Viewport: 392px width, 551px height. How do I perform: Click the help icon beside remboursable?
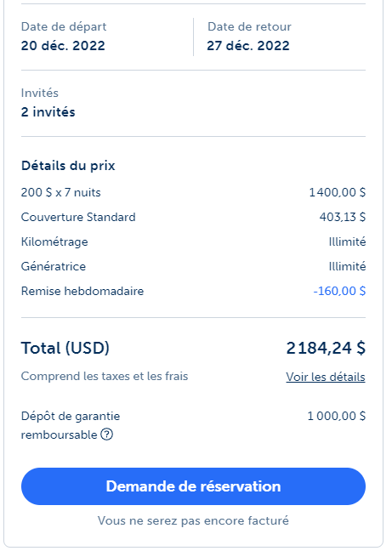pos(107,435)
